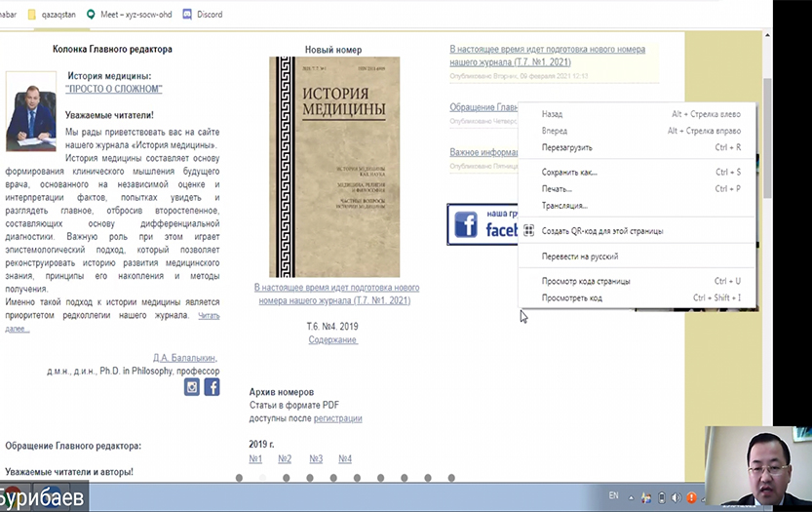Viewport: 812px width, 512px height.
Task: Open the Д.А. Балалыкин author link
Action: click(185, 358)
